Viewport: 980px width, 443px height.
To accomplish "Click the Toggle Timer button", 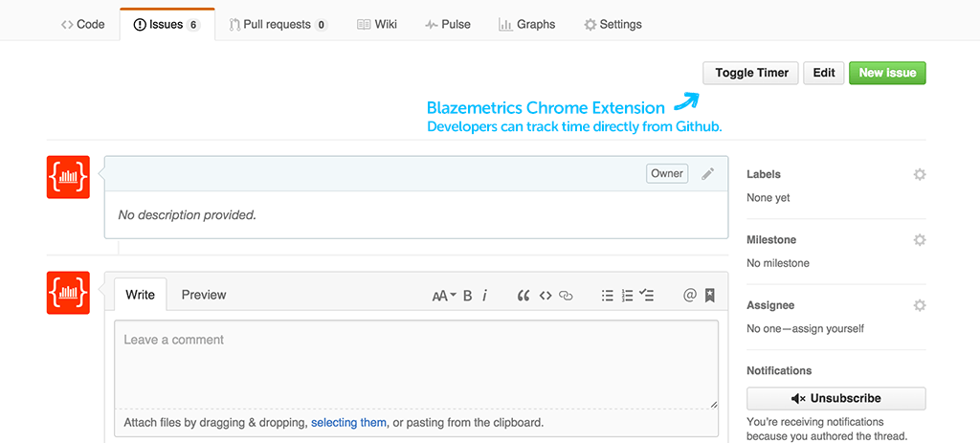I will 751,73.
